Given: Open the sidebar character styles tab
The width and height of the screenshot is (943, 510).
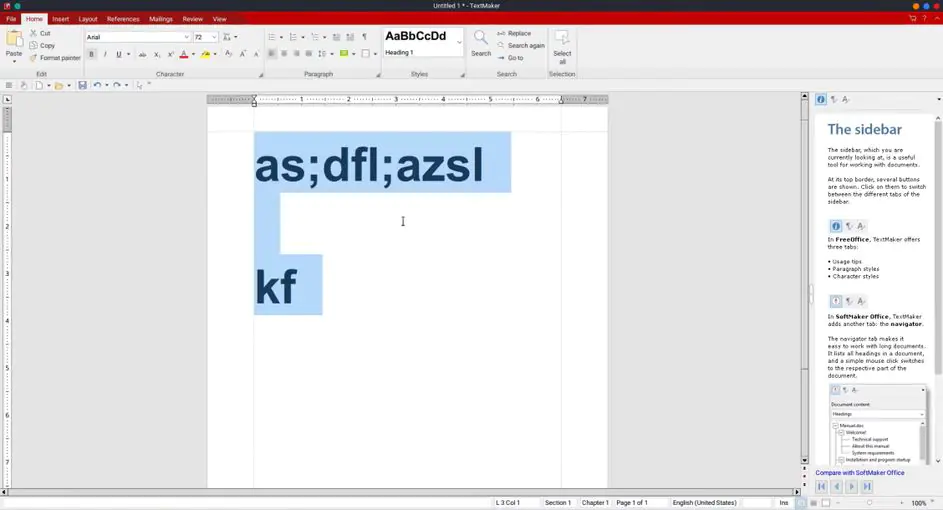Looking at the screenshot, I should tap(846, 100).
